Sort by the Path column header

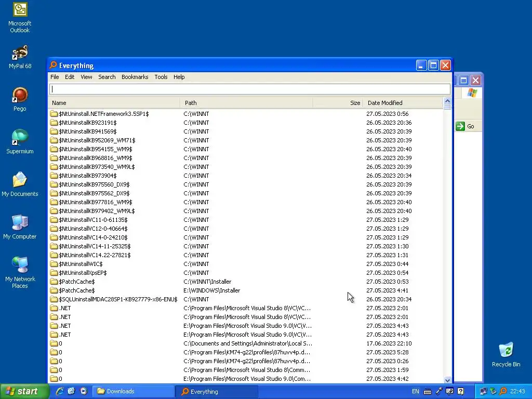[x=247, y=103]
